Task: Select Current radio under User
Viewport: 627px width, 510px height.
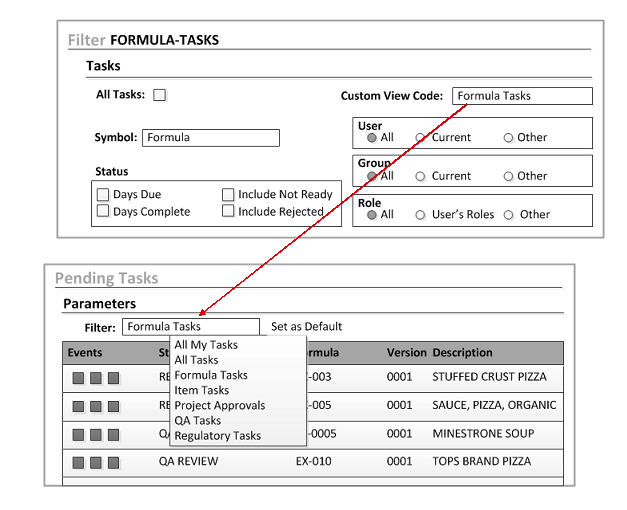Action: point(421,138)
